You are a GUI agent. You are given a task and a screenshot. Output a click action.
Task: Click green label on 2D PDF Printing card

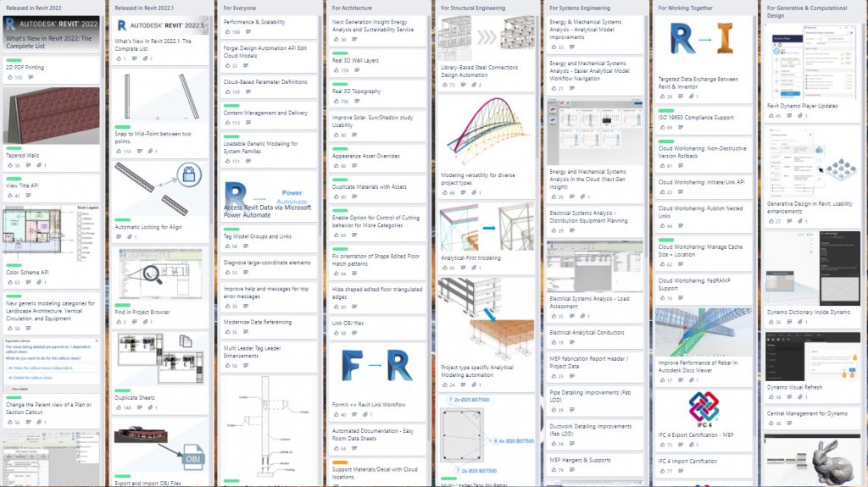14,60
